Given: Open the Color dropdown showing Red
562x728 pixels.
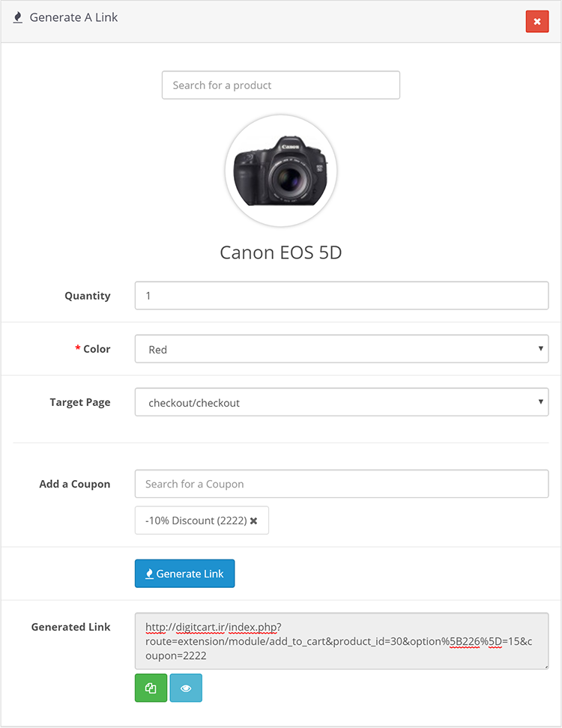Looking at the screenshot, I should coord(342,349).
